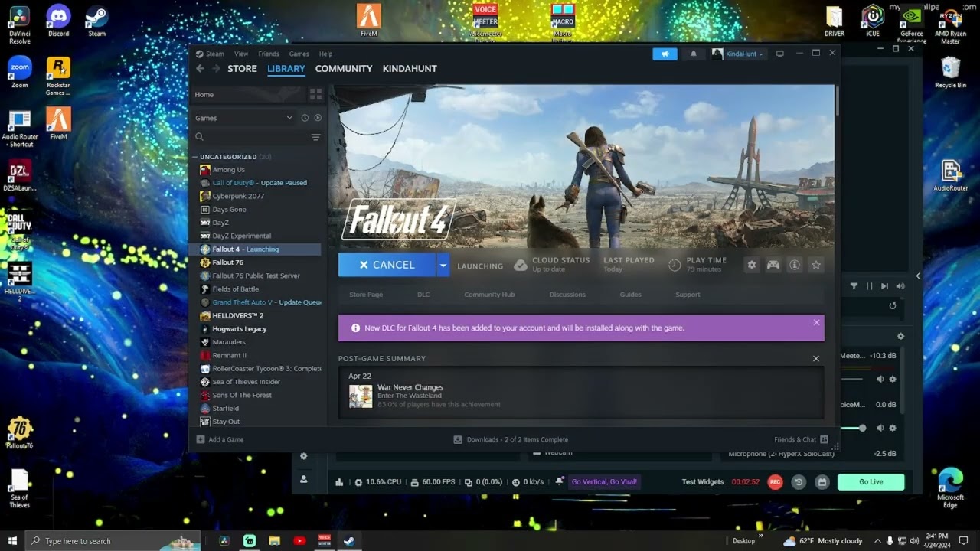Click Steam library page scrollbar
980x551 pixels.
pyautogui.click(x=838, y=101)
